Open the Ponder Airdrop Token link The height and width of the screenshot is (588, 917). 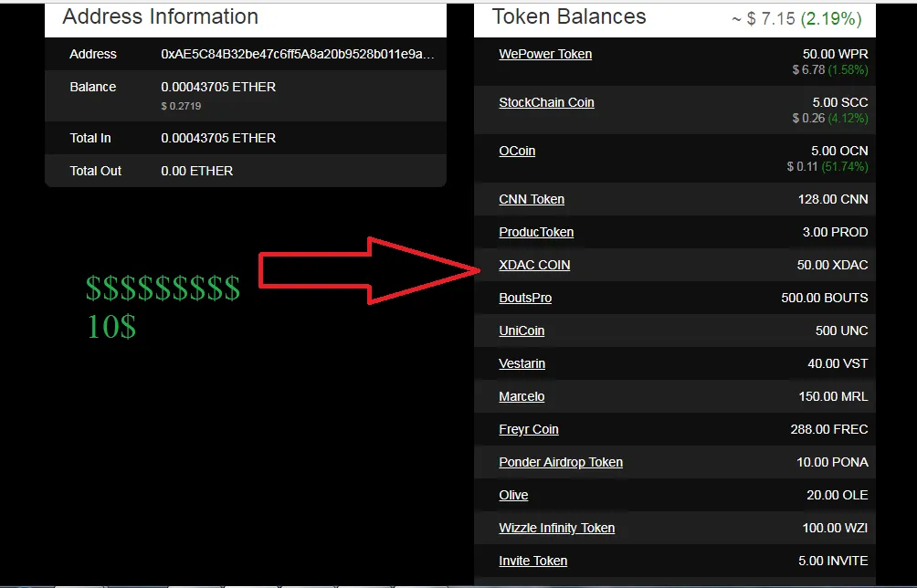coord(561,462)
